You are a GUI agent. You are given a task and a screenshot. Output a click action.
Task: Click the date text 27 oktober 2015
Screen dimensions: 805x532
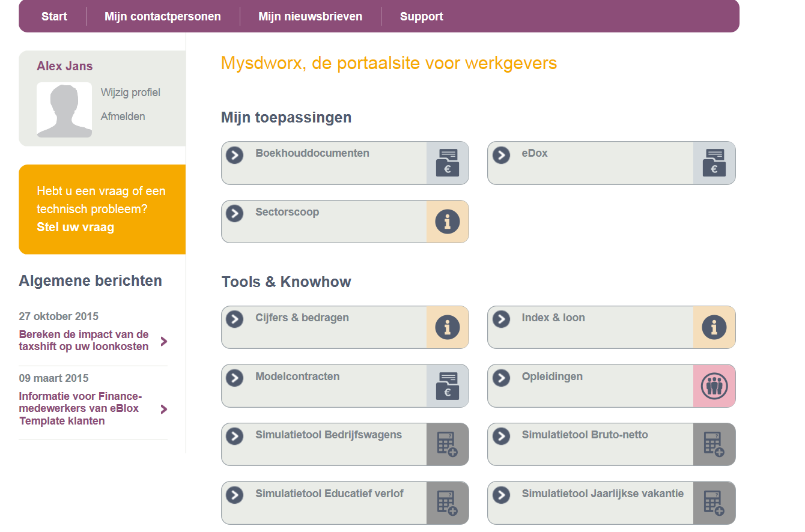58,316
